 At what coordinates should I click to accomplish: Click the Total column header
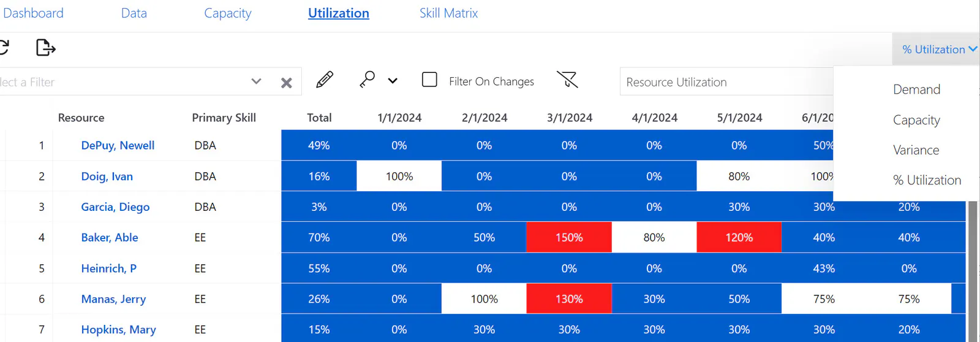319,118
